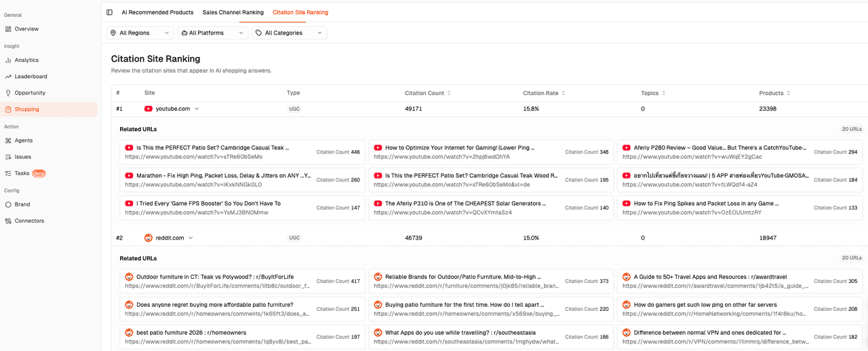Click the Overview icon

click(x=8, y=29)
